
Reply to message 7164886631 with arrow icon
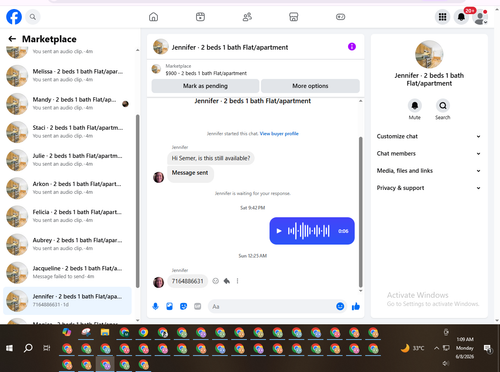227,281
